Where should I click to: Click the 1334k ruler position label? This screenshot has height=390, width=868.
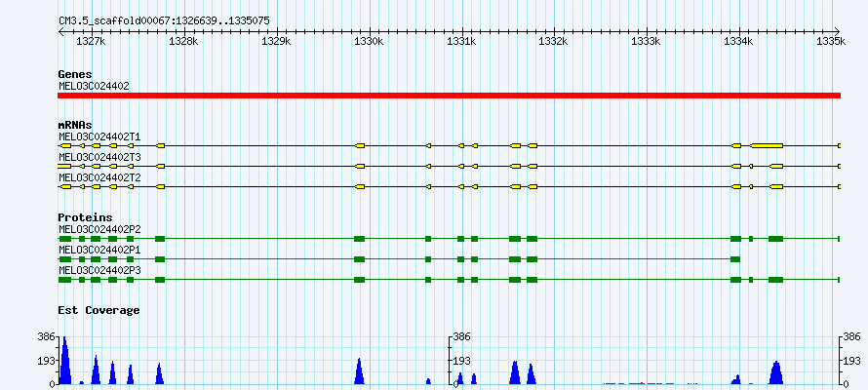[x=740, y=41]
